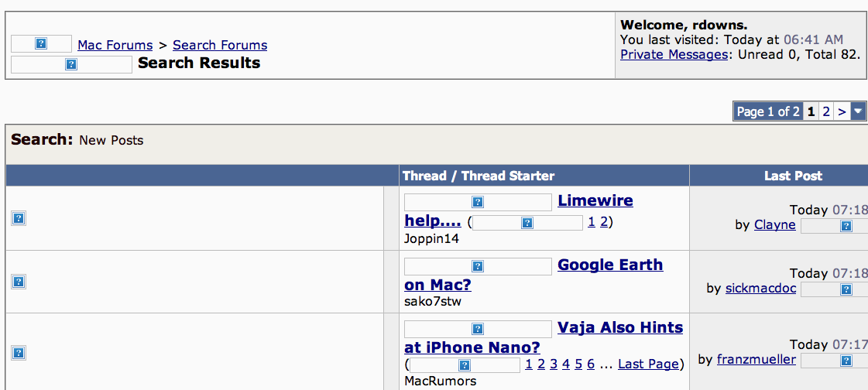Click broken image icon beside Mac Forums breadcrumb
Screen dimensions: 868x390
[x=41, y=43]
